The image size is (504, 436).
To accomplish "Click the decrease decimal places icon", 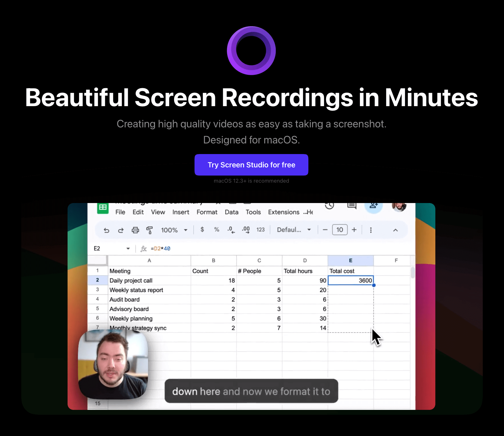I will 231,230.
